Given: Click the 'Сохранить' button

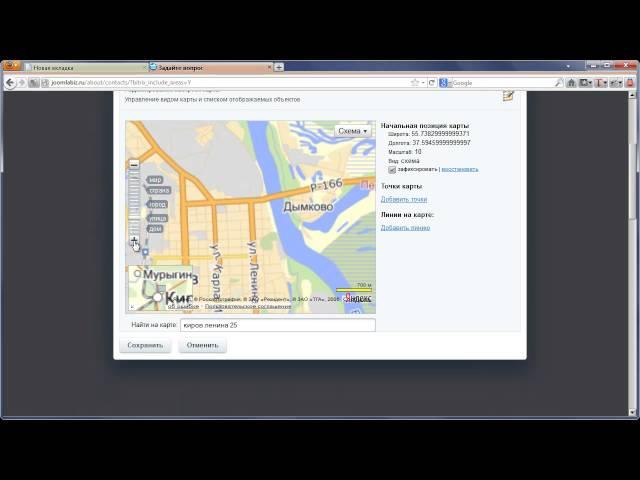Looking at the screenshot, I should point(145,345).
